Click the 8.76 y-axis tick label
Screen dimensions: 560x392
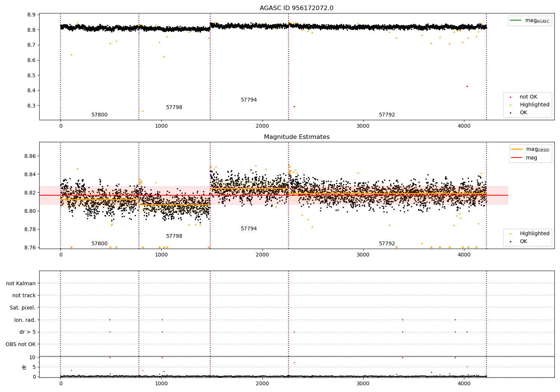click(x=30, y=248)
